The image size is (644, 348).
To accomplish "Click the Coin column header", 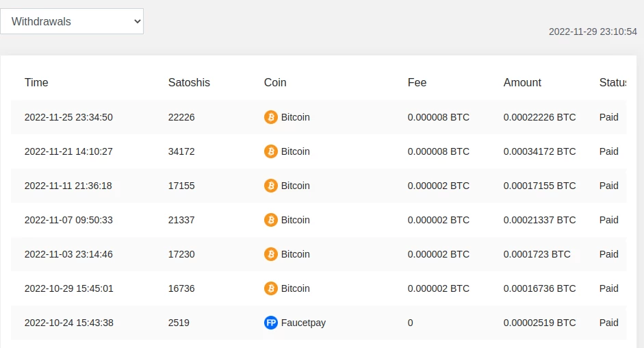I will (275, 82).
